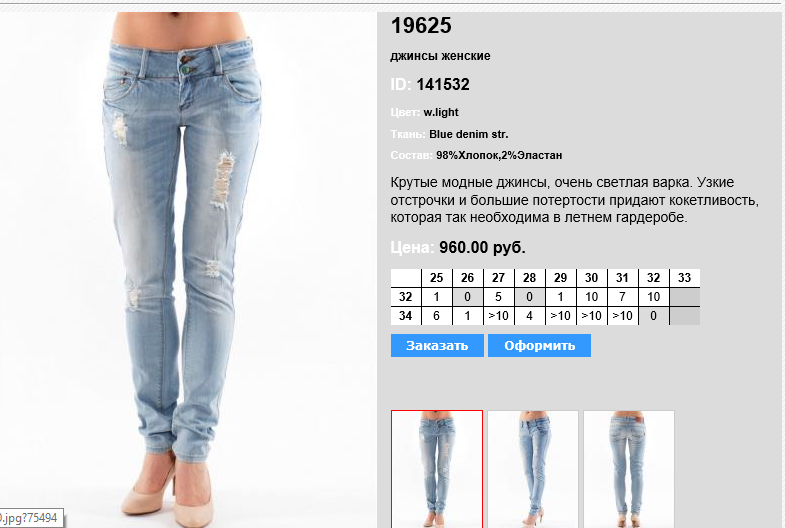Choose size 26 length 34 cell
785x528 pixels.
click(467, 316)
